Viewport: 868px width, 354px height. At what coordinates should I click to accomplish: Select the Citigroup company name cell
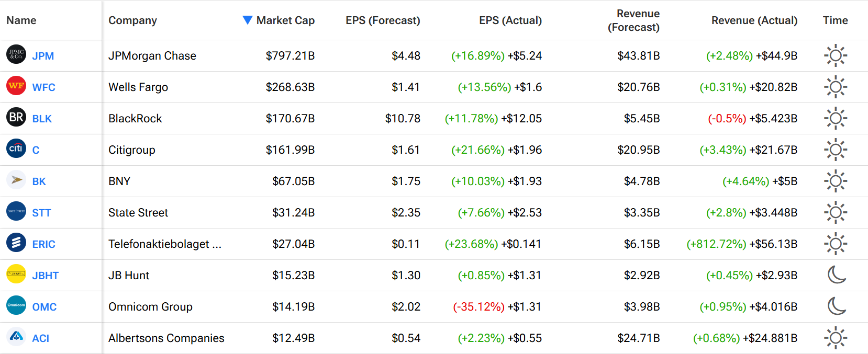[x=132, y=150]
